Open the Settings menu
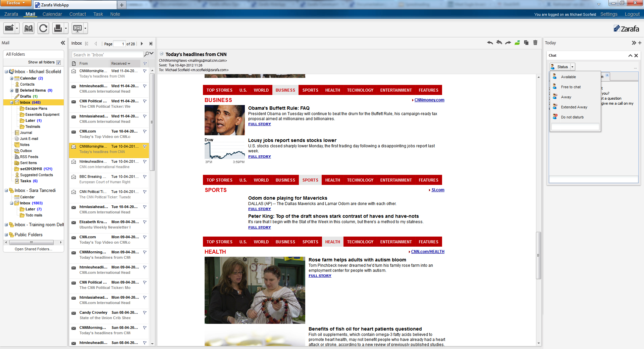 (609, 14)
